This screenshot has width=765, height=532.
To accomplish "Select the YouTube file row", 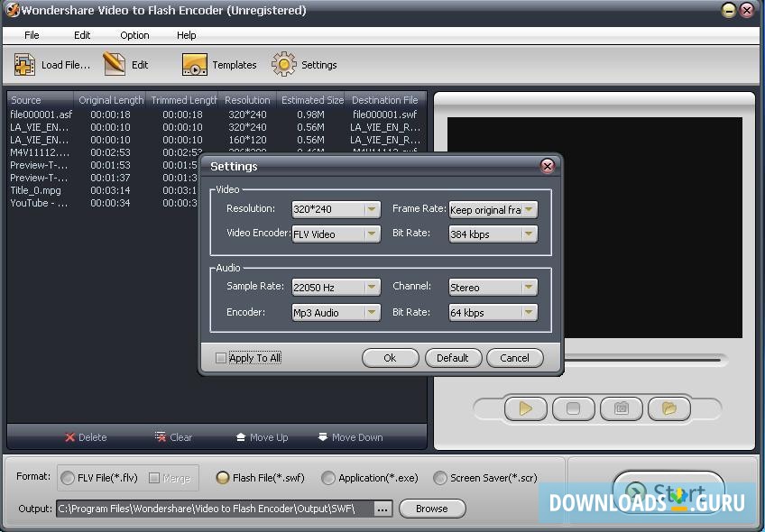I will (x=39, y=203).
